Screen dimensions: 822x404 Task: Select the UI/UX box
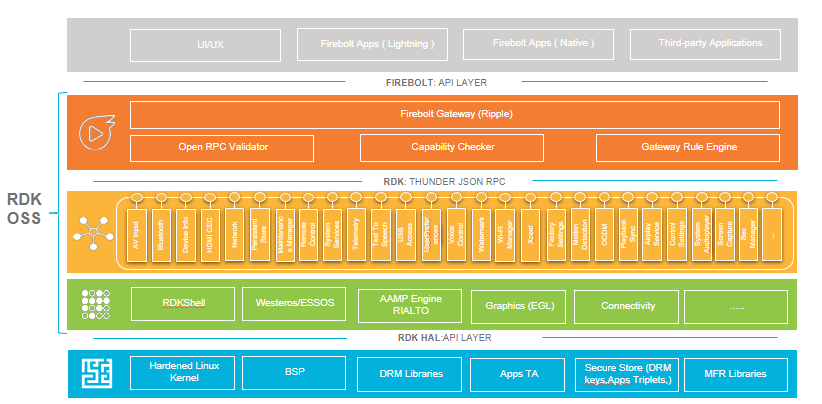206,45
